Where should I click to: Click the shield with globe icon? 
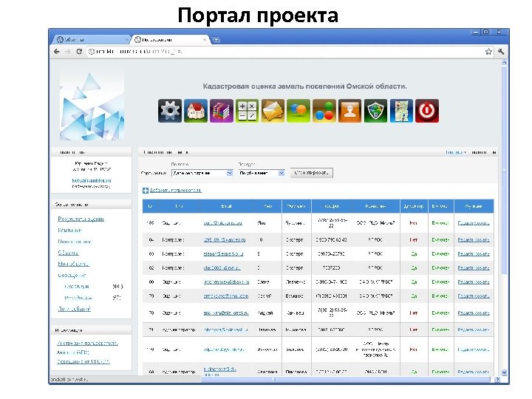[x=375, y=111]
